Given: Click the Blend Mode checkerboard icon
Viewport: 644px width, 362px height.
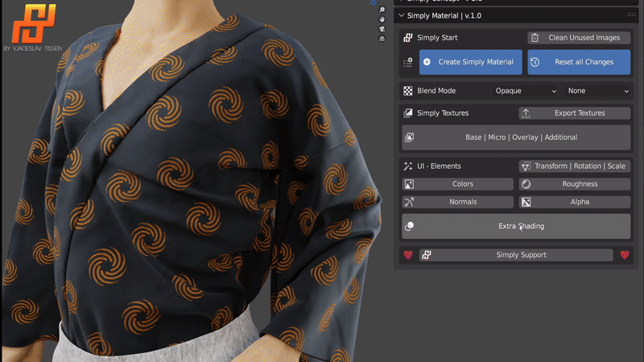Looking at the screenshot, I should pos(408,91).
